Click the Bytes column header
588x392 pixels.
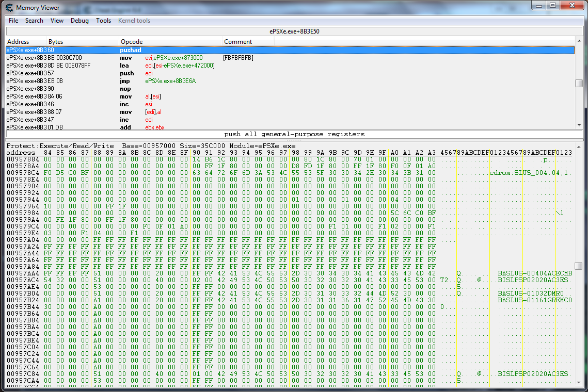(56, 42)
